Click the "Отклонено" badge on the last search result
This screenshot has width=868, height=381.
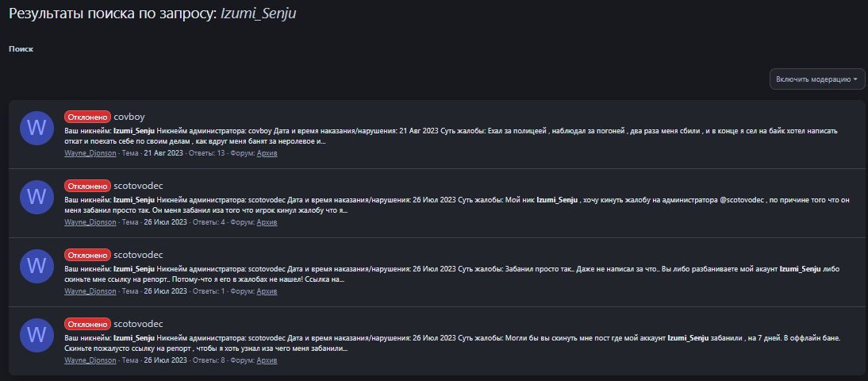87,324
